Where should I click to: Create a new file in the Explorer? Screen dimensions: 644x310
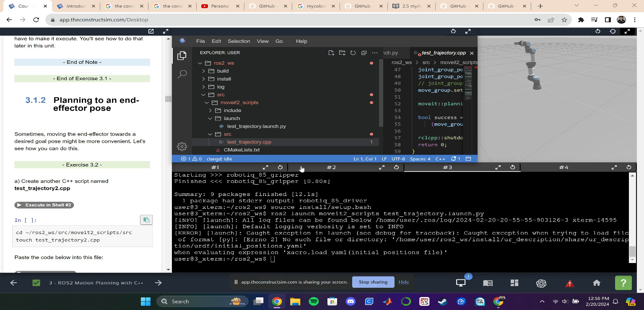point(331,53)
